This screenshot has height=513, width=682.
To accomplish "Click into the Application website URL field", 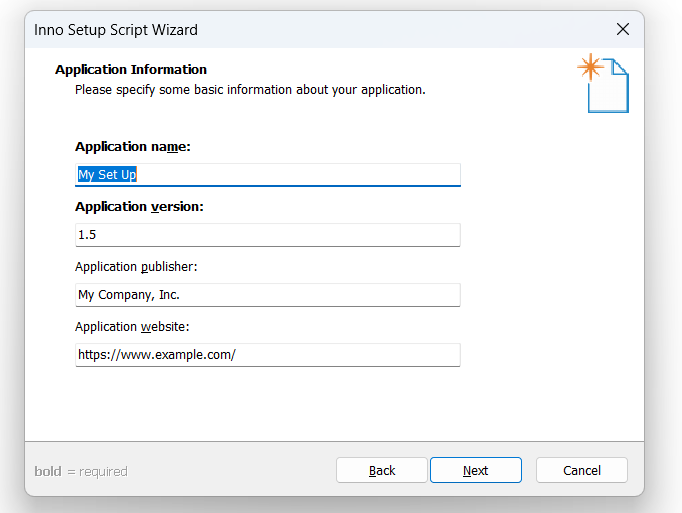I will 267,355.
